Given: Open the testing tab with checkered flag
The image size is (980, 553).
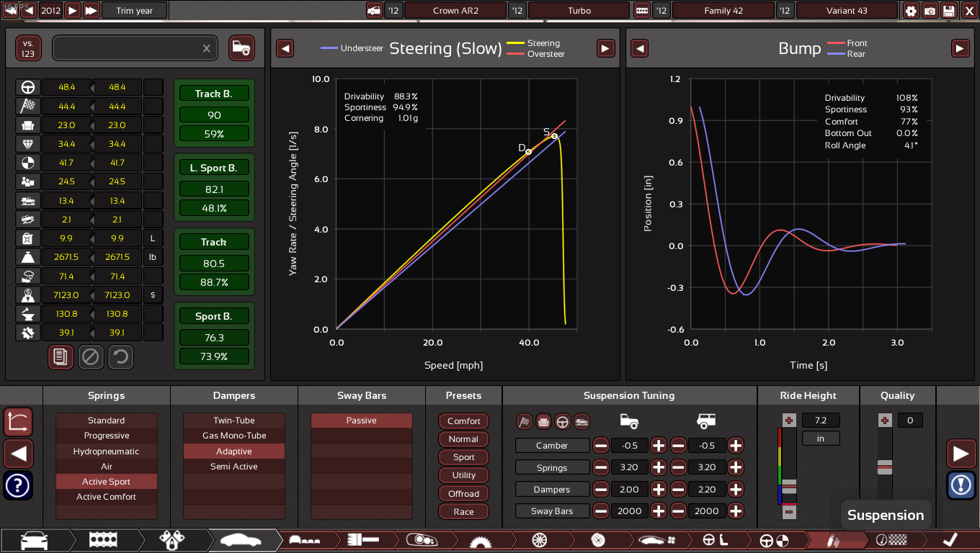Looking at the screenshot, I should pos(891,540).
